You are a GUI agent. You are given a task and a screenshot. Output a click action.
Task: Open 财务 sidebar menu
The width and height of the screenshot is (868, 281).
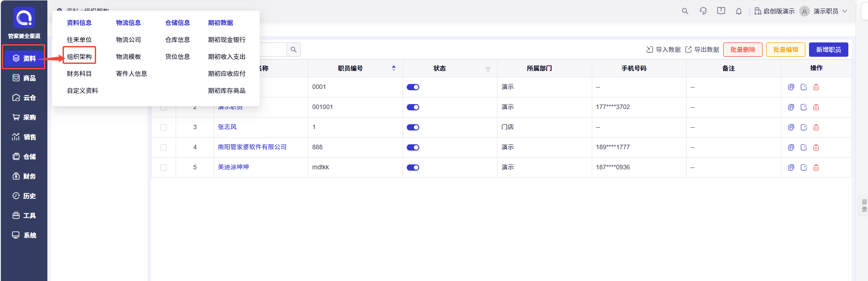coord(24,176)
